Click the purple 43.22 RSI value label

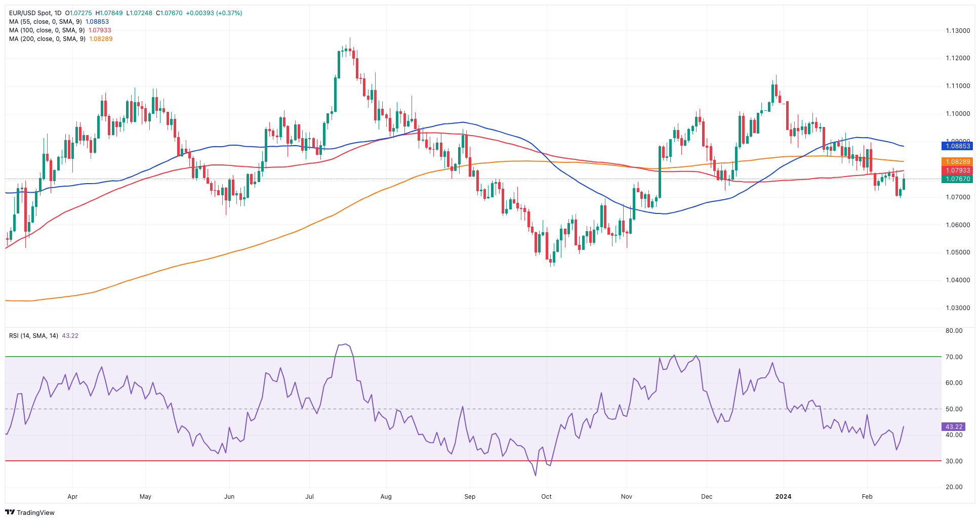953,427
